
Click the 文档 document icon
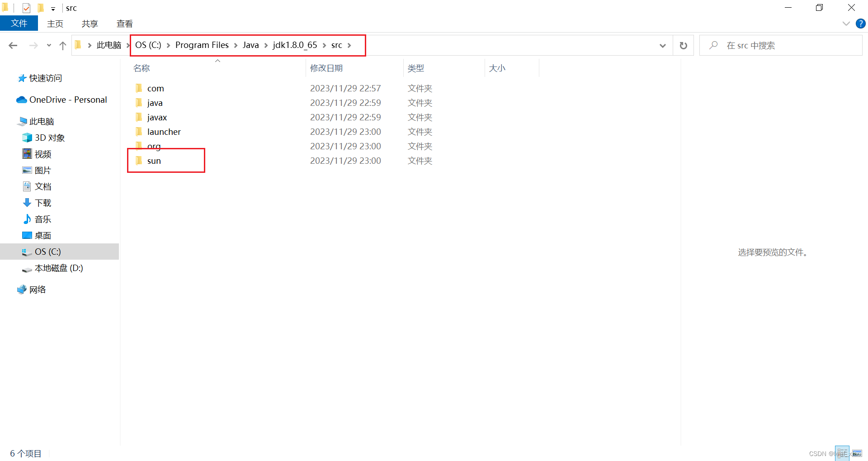pos(27,186)
